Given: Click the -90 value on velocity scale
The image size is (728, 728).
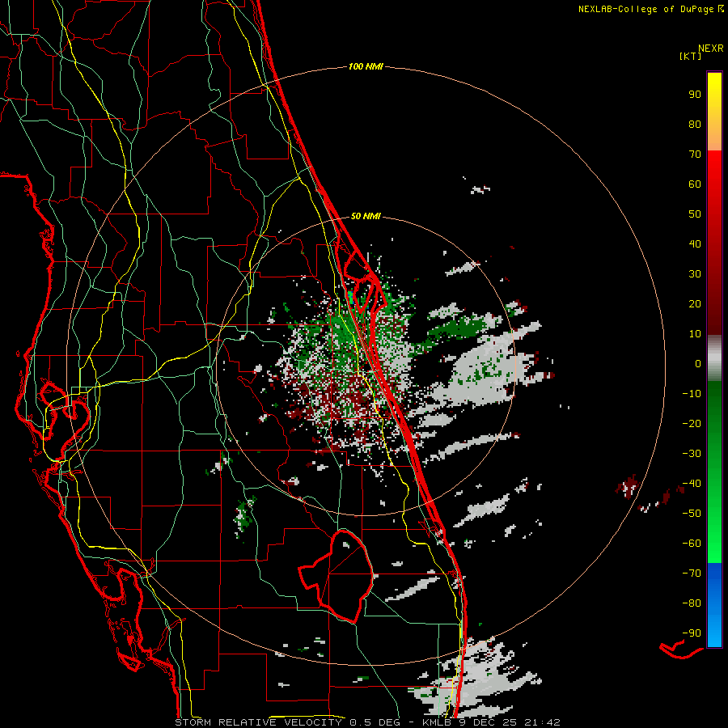Looking at the screenshot, I should 692,633.
